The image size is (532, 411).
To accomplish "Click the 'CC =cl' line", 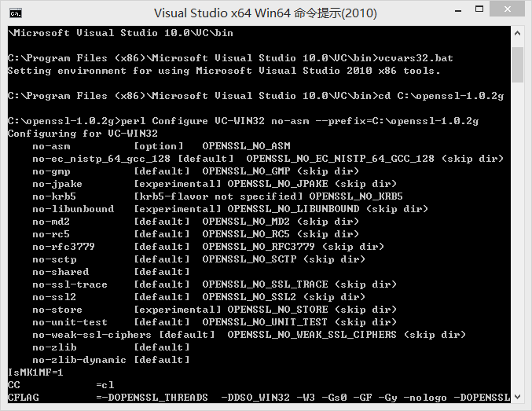I will pos(61,385).
